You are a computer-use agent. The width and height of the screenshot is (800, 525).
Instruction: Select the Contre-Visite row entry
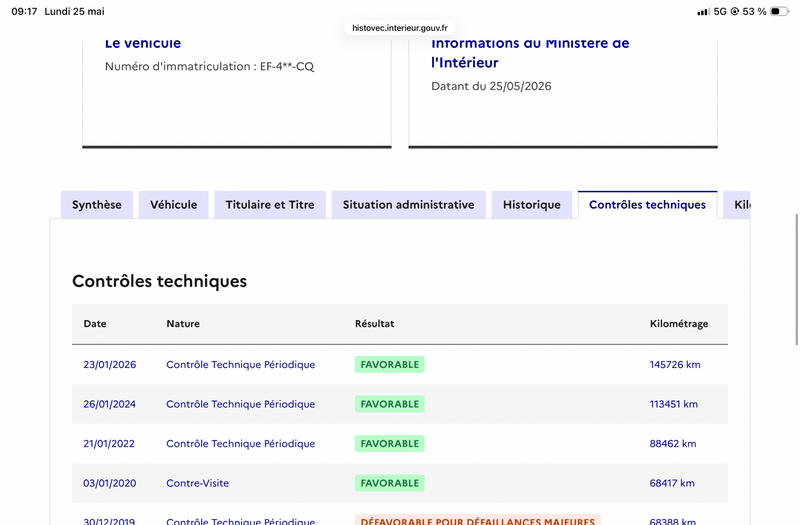coord(197,483)
